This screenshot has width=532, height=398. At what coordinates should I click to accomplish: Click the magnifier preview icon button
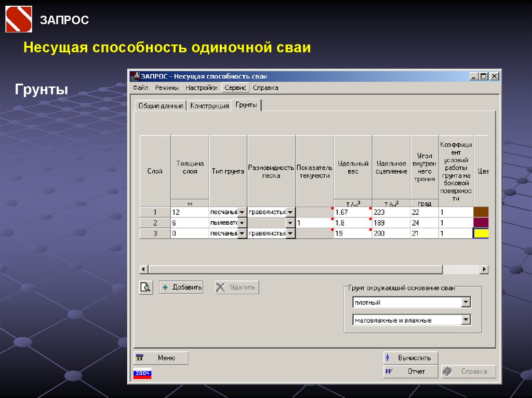point(145,287)
